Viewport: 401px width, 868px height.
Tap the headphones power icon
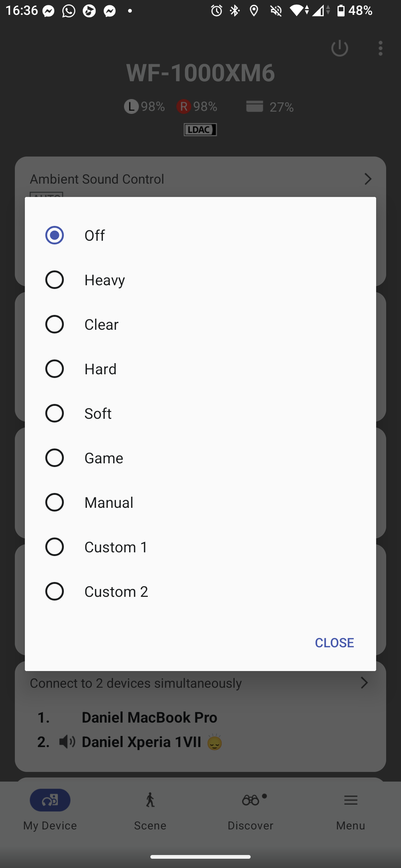(339, 48)
